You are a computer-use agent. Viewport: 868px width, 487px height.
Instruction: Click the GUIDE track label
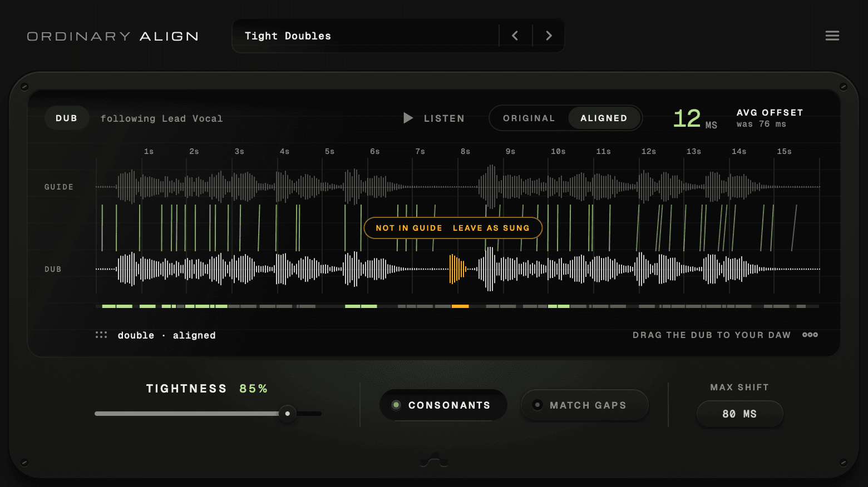59,187
